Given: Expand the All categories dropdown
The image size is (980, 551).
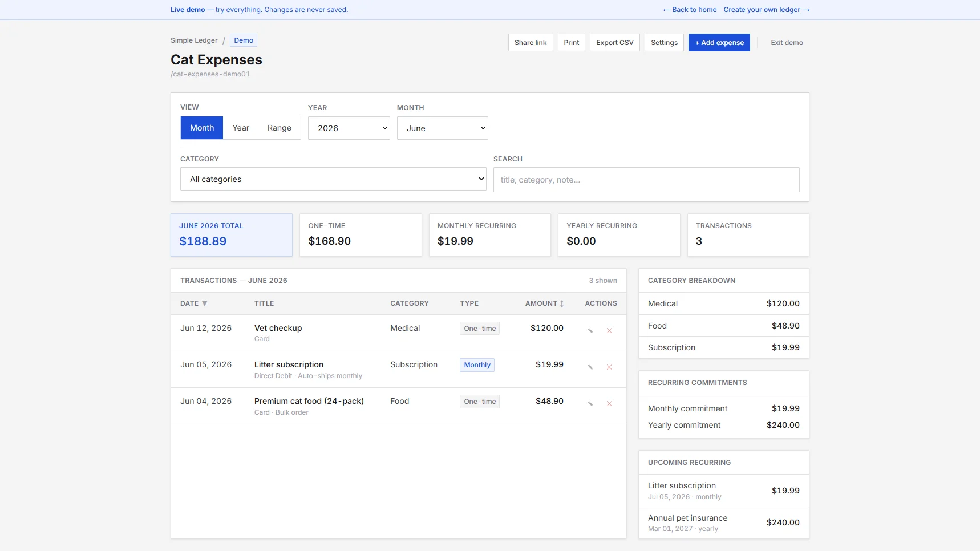Looking at the screenshot, I should 333,179.
